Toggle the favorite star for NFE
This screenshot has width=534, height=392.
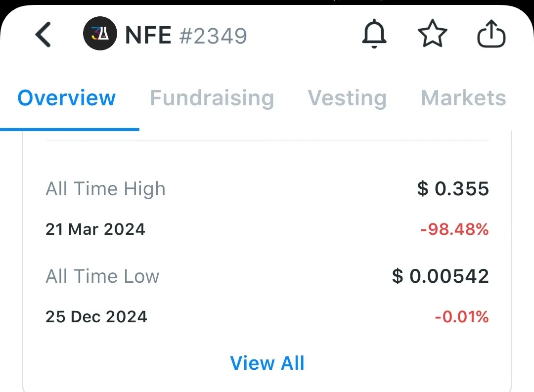pyautogui.click(x=433, y=36)
